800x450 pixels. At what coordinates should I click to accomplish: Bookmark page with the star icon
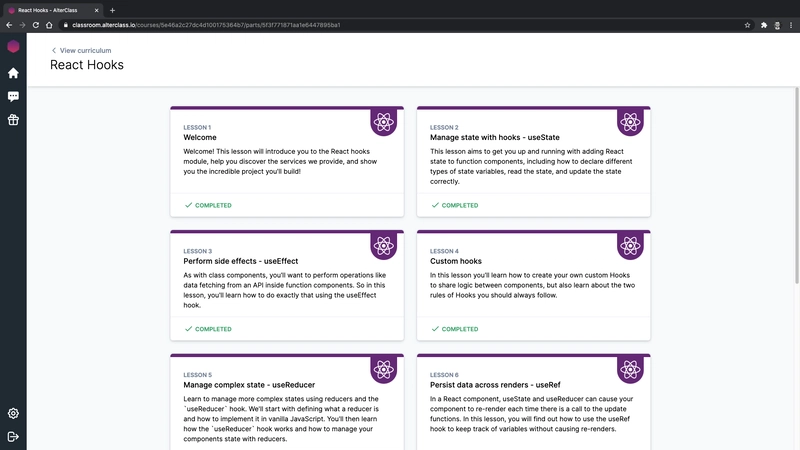[747, 25]
